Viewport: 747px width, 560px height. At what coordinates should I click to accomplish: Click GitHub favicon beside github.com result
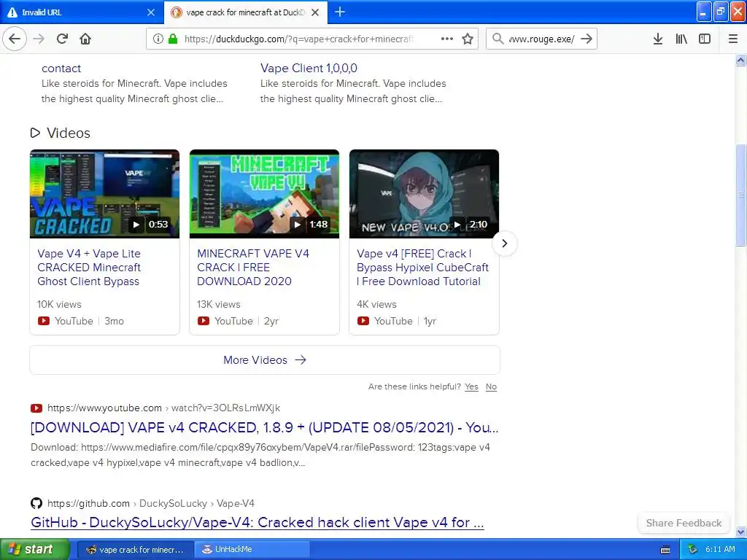point(36,503)
